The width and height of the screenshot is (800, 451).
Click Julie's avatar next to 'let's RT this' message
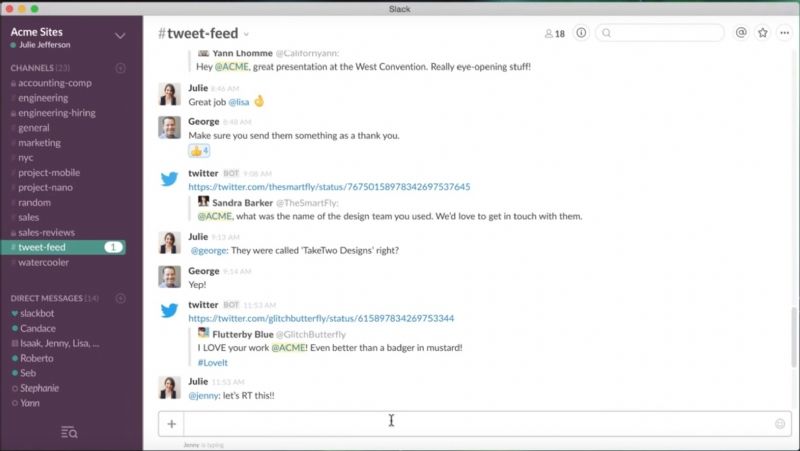[169, 388]
